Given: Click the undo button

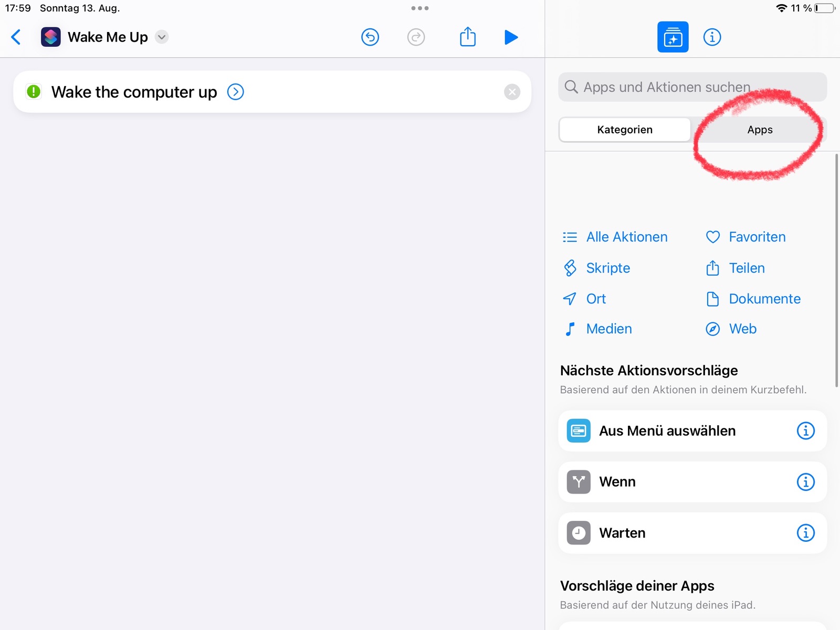Looking at the screenshot, I should pyautogui.click(x=370, y=37).
